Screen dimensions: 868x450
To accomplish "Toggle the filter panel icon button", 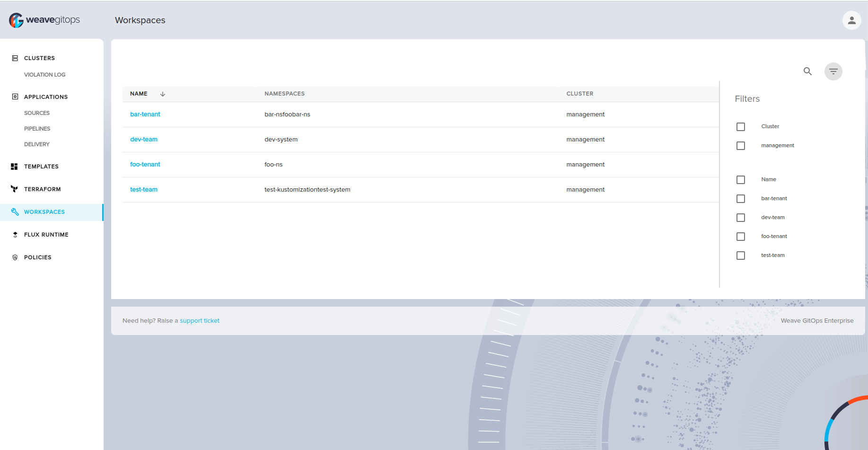I will click(833, 71).
